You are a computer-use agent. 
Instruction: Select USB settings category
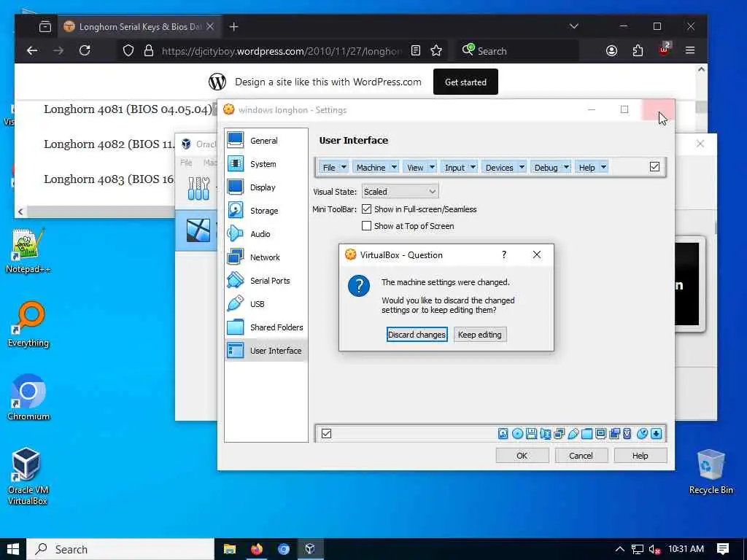[x=266, y=304]
